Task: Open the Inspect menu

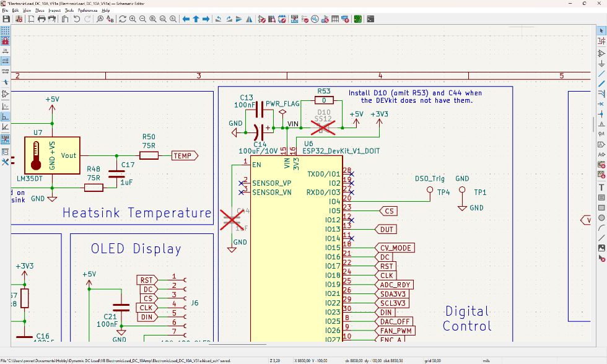Action: coord(55,11)
